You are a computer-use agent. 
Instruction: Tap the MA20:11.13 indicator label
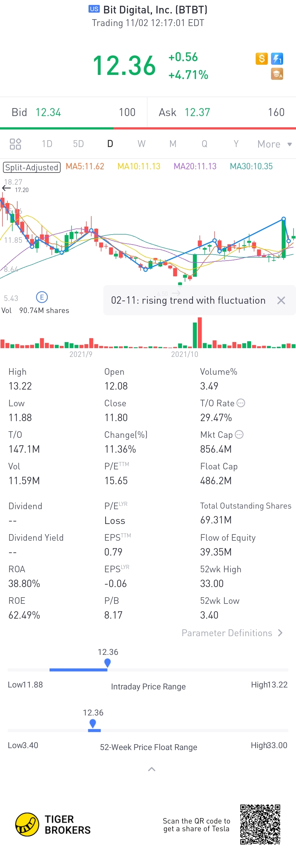coord(195,166)
